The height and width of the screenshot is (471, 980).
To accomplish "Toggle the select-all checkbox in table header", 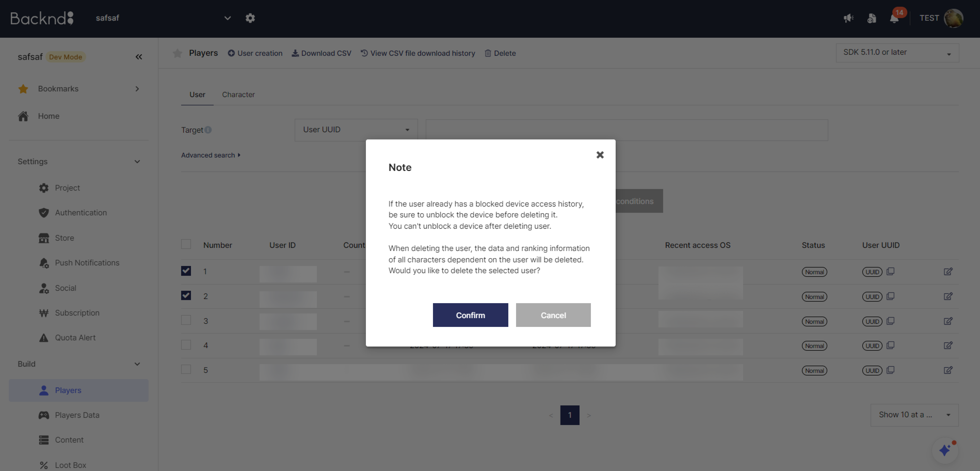I will (x=186, y=244).
